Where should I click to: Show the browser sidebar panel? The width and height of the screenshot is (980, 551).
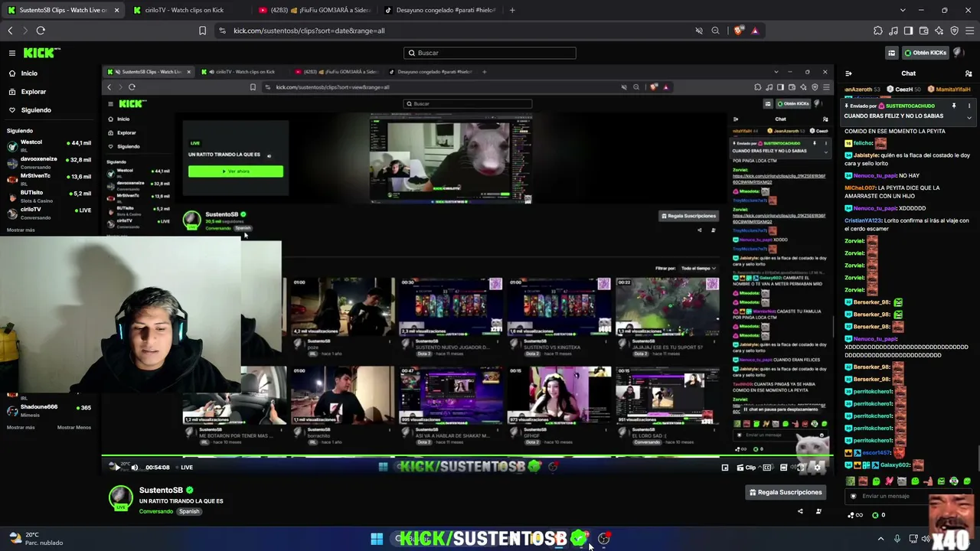pyautogui.click(x=909, y=31)
